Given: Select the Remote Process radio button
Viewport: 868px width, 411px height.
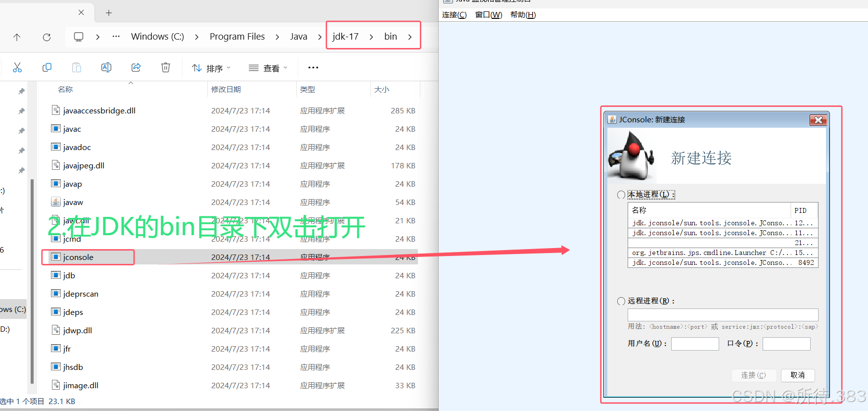Looking at the screenshot, I should pos(621,301).
